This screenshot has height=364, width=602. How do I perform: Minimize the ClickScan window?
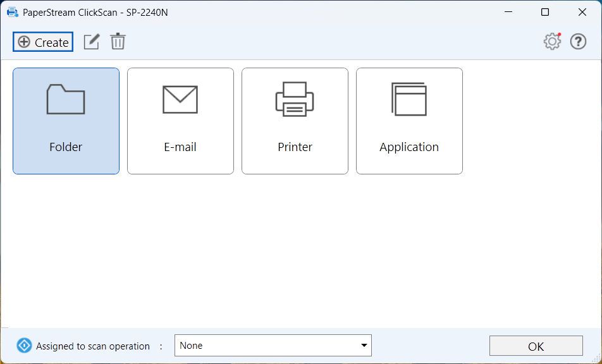[508, 12]
